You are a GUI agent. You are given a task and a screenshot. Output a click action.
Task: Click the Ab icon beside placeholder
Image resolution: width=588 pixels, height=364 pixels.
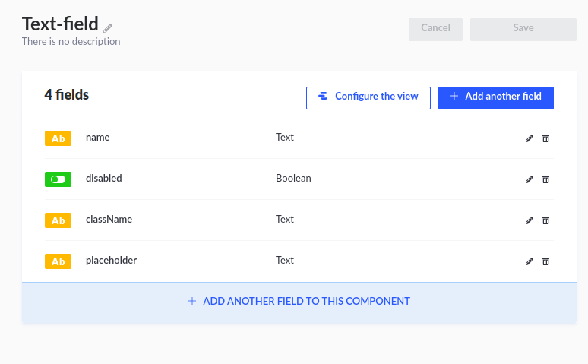58,261
